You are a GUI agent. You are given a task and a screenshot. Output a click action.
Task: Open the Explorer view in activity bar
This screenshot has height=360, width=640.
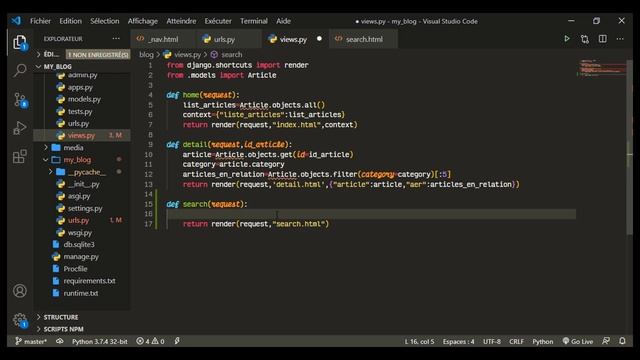(20, 42)
